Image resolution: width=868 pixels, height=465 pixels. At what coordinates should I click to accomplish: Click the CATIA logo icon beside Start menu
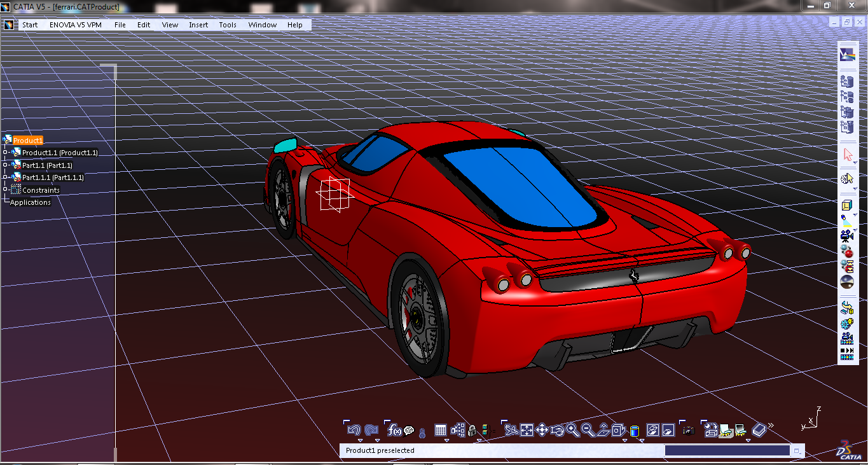tap(9, 25)
